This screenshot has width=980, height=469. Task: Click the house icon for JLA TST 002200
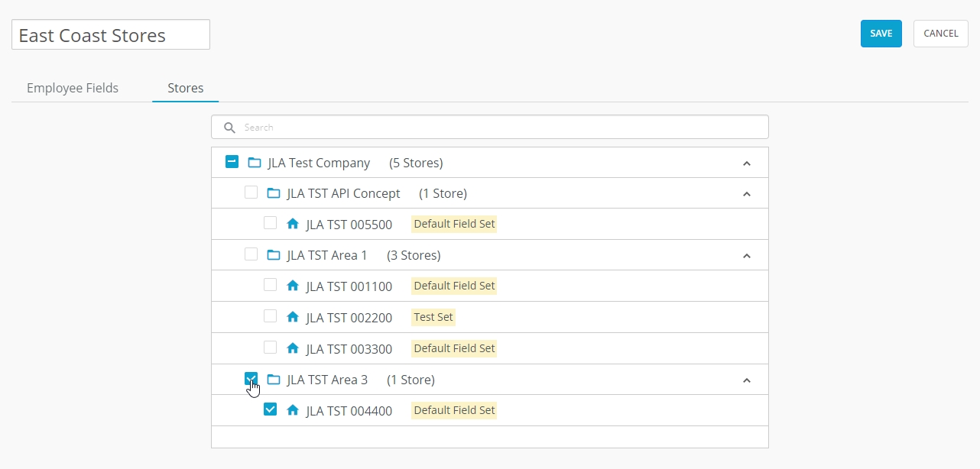292,316
